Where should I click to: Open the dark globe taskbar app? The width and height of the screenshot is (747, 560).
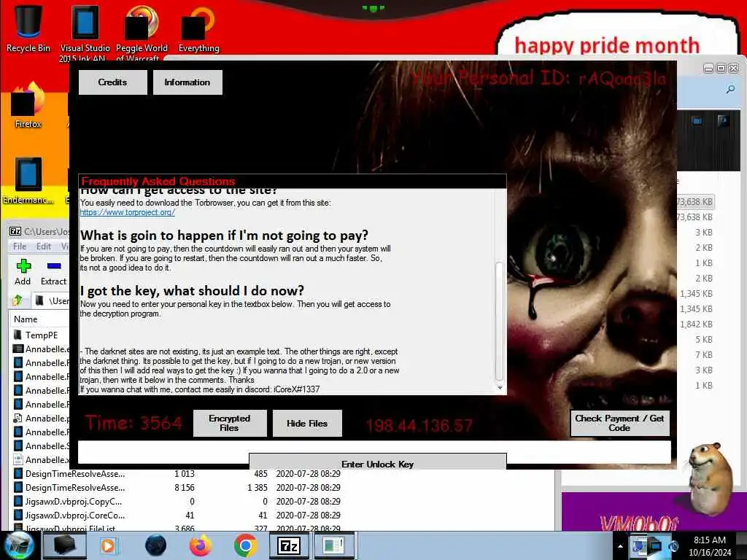[156, 545]
